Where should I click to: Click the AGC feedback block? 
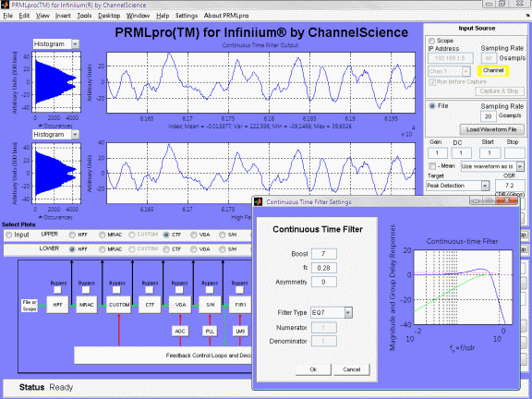pos(180,332)
